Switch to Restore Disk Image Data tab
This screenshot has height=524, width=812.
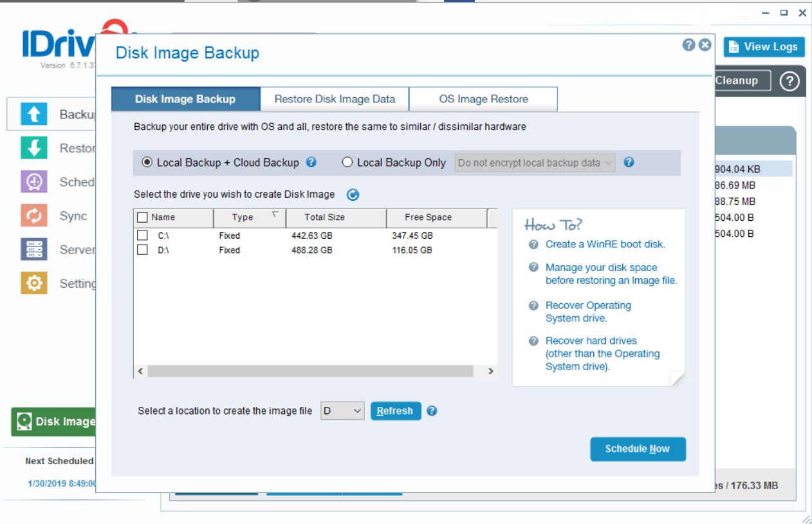click(x=335, y=99)
